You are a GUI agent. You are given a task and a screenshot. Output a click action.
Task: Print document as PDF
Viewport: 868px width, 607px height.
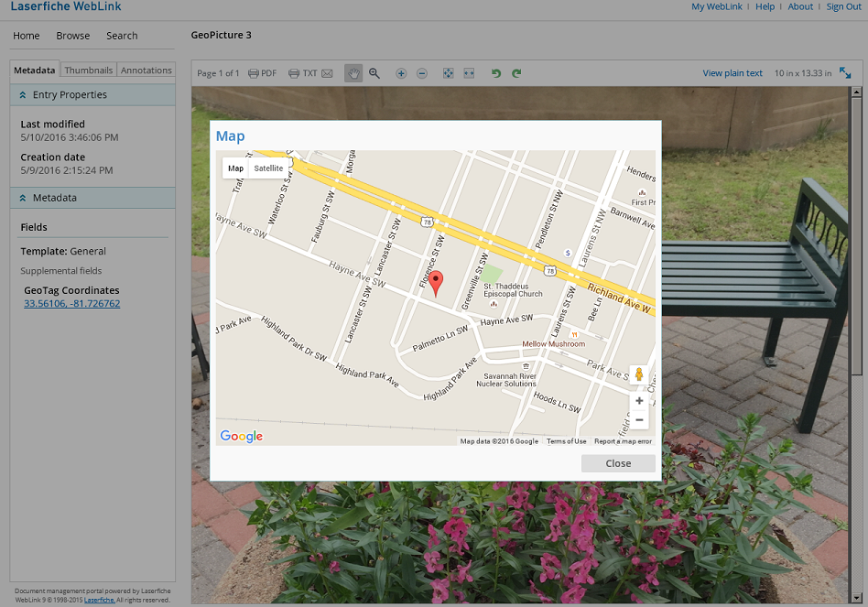pos(263,73)
